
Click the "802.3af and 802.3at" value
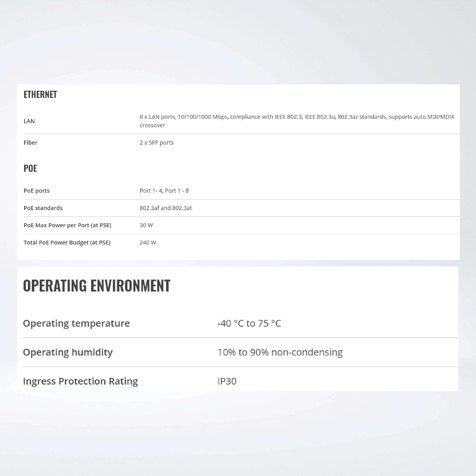click(x=166, y=208)
